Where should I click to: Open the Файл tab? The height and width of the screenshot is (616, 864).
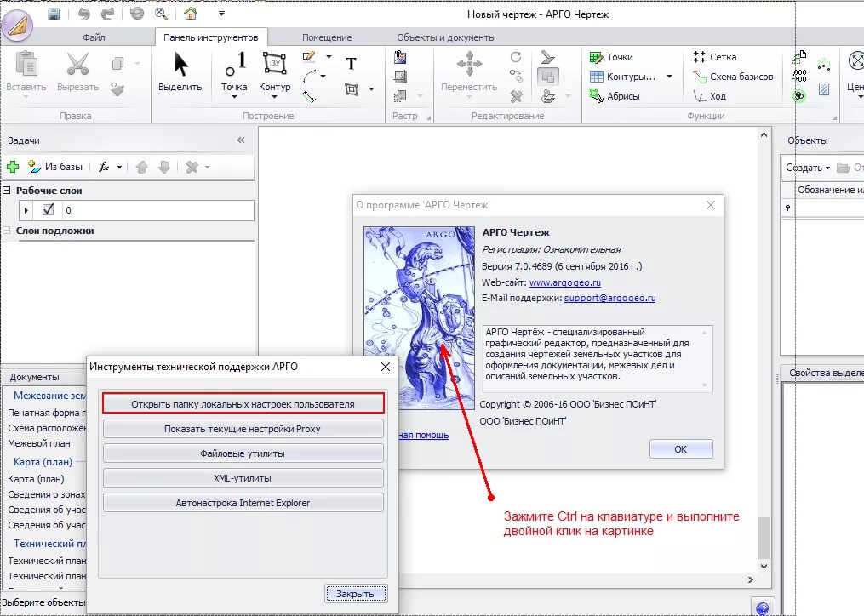[94, 37]
